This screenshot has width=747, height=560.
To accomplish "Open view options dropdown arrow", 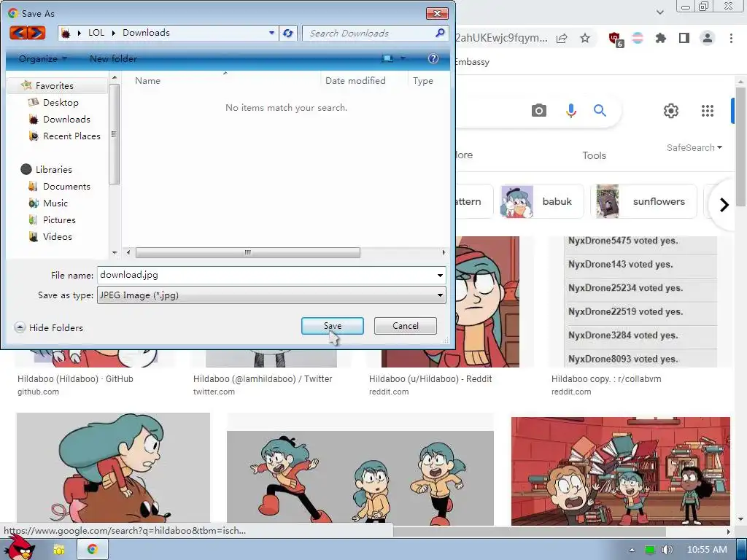I will tap(403, 58).
